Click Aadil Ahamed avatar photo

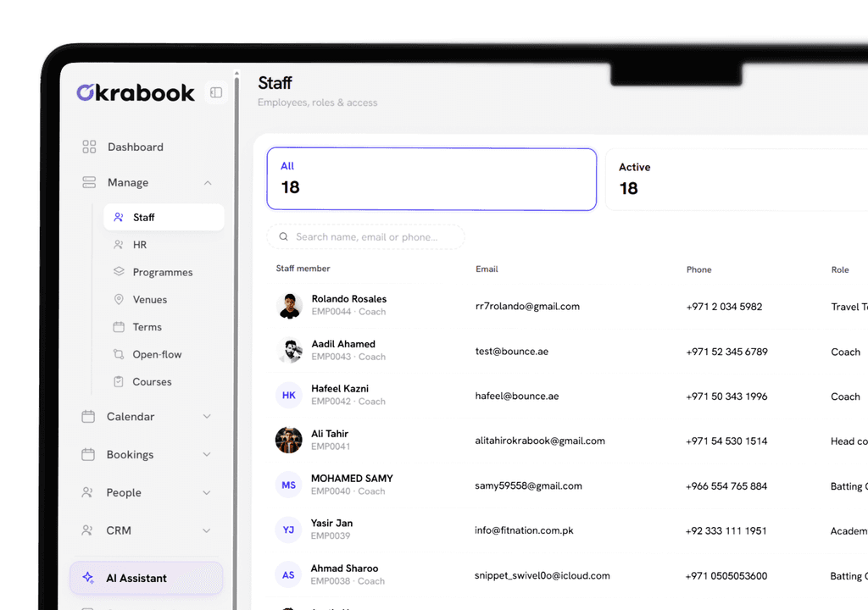click(x=289, y=351)
